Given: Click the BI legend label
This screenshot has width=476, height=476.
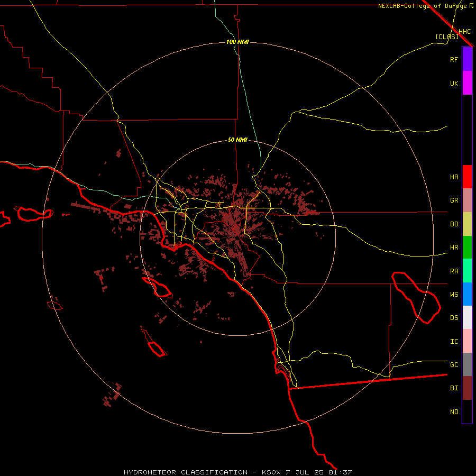Looking at the screenshot, I should coord(454,388).
